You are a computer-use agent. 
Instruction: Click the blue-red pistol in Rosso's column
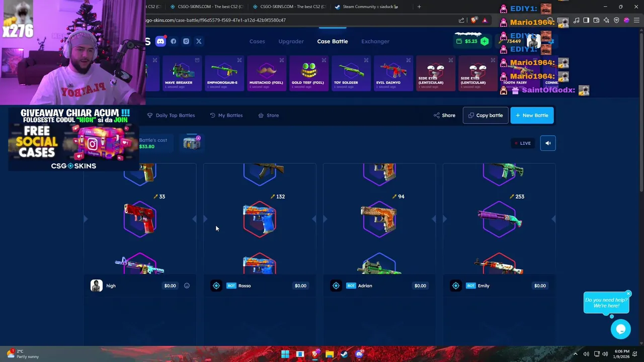260,219
